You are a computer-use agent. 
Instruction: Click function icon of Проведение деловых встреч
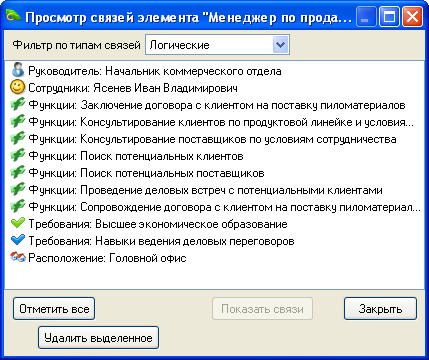pyautogui.click(x=18, y=190)
